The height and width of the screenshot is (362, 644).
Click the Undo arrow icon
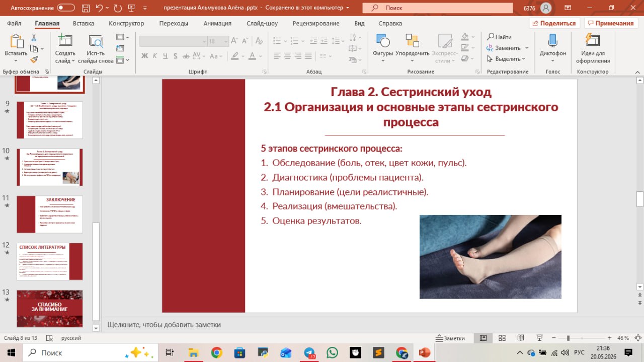point(99,8)
